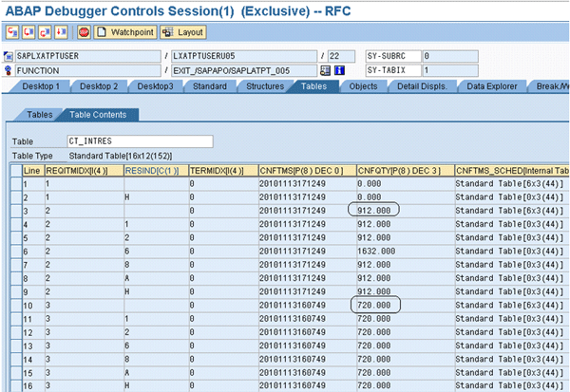This screenshot has height=392, width=570.
Task: Open the Structures tab
Action: (260, 87)
